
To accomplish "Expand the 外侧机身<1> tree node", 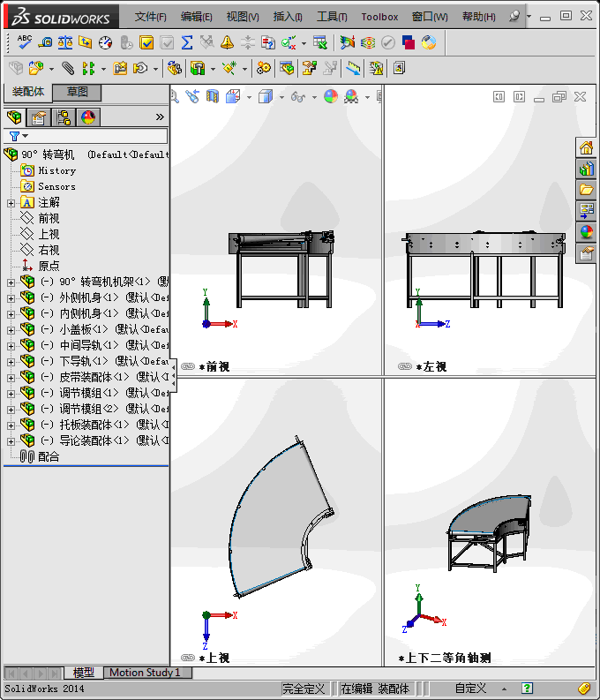I will (x=11, y=298).
